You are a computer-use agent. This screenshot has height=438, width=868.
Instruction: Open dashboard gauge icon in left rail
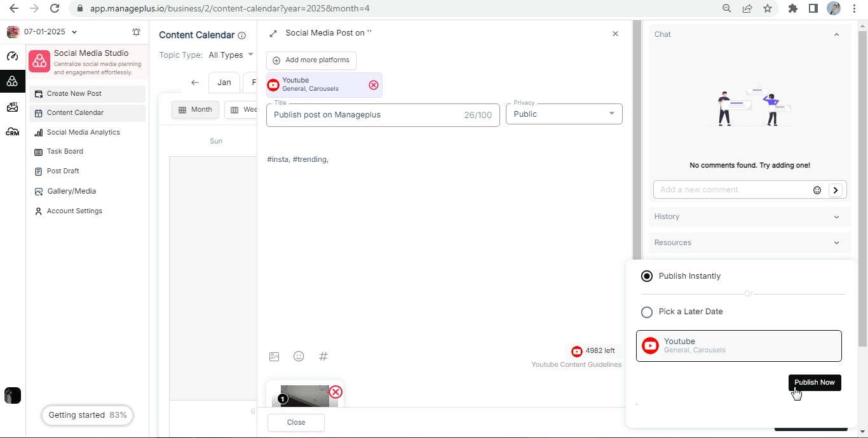[12, 56]
